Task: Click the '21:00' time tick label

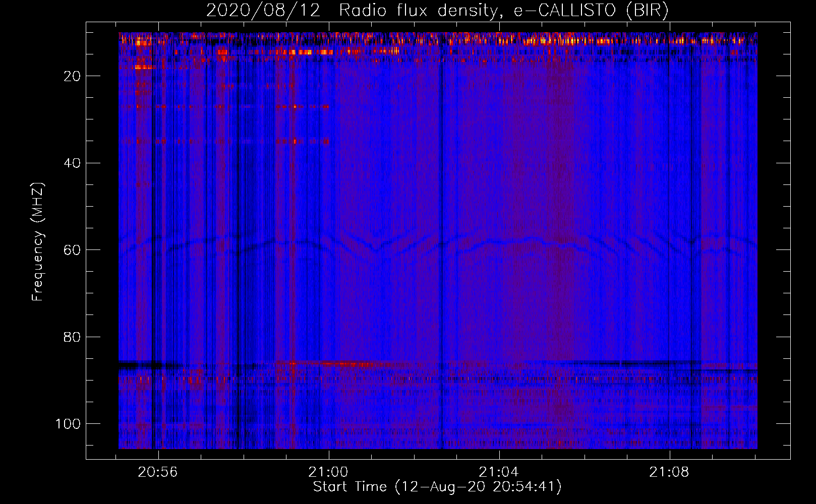Action: (x=328, y=472)
